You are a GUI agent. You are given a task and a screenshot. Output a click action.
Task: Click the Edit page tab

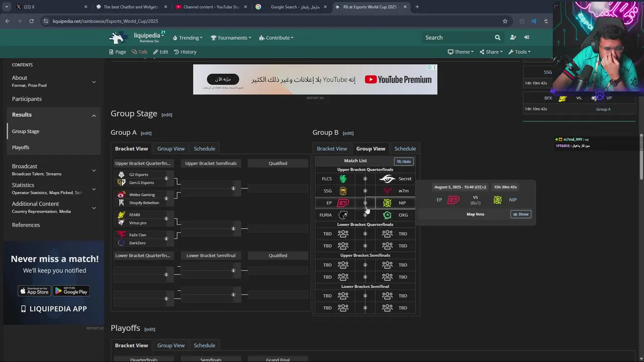(x=160, y=52)
